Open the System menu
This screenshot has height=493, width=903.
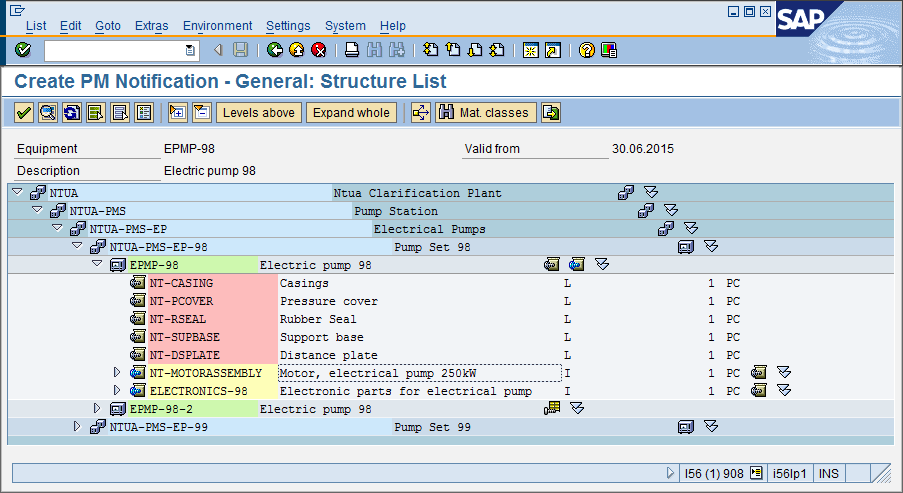[x=345, y=26]
